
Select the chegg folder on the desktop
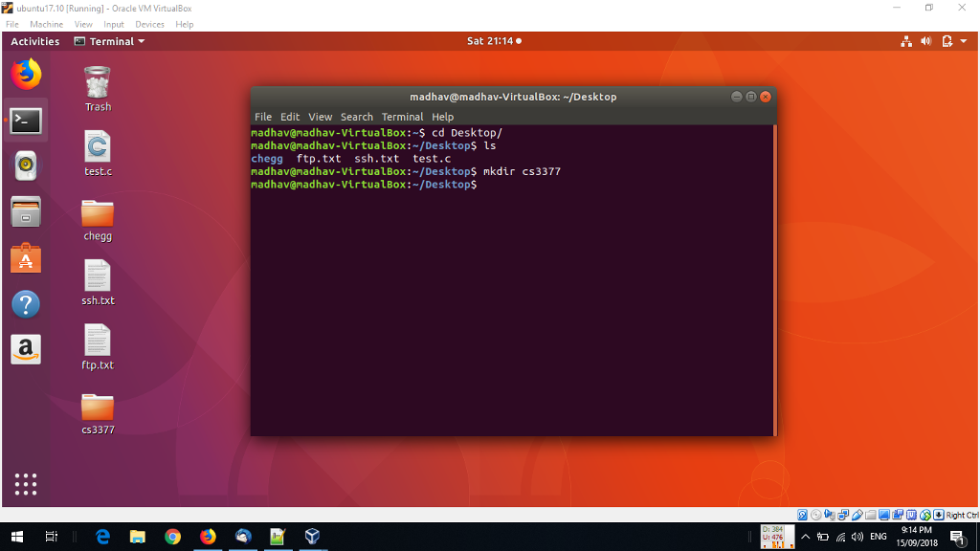[98, 220]
